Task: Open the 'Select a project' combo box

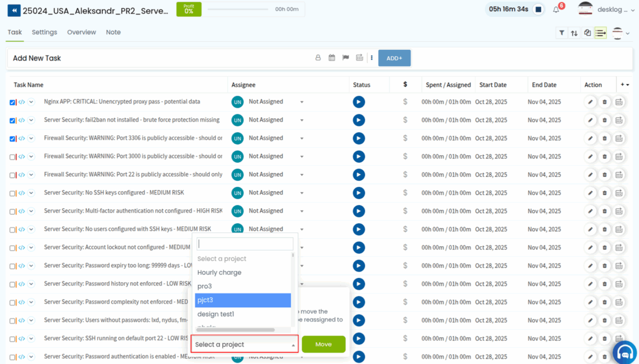Action: [x=245, y=344]
